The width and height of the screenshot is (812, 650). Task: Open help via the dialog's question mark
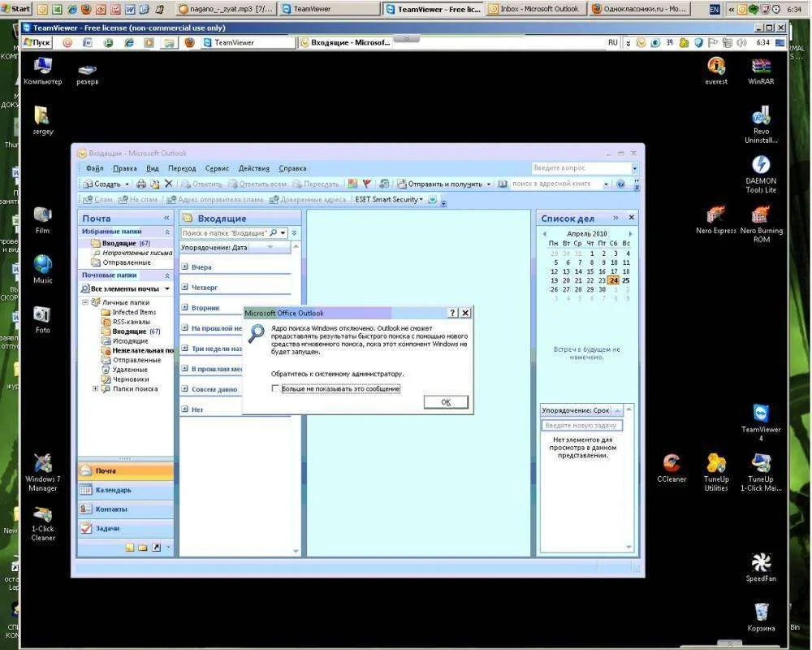pos(452,313)
